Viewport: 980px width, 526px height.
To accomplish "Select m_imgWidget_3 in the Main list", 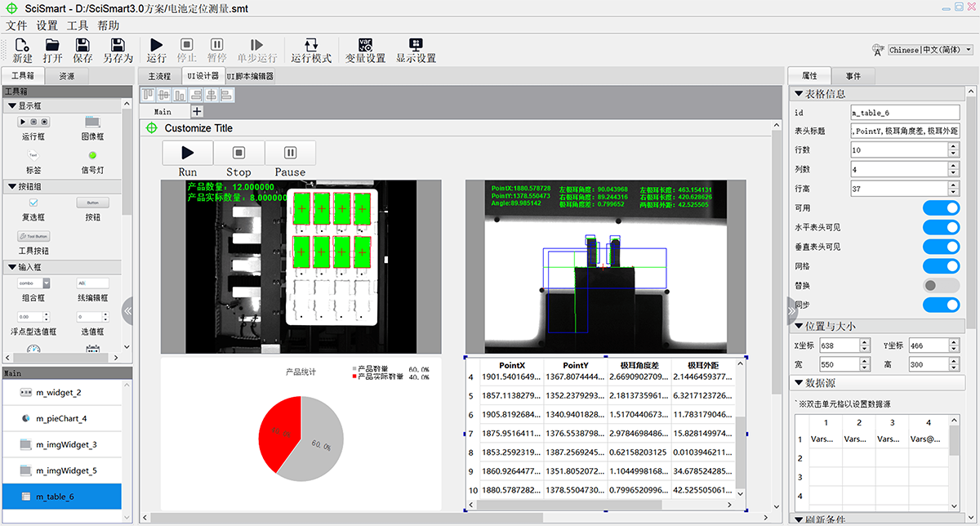I will coord(62,444).
